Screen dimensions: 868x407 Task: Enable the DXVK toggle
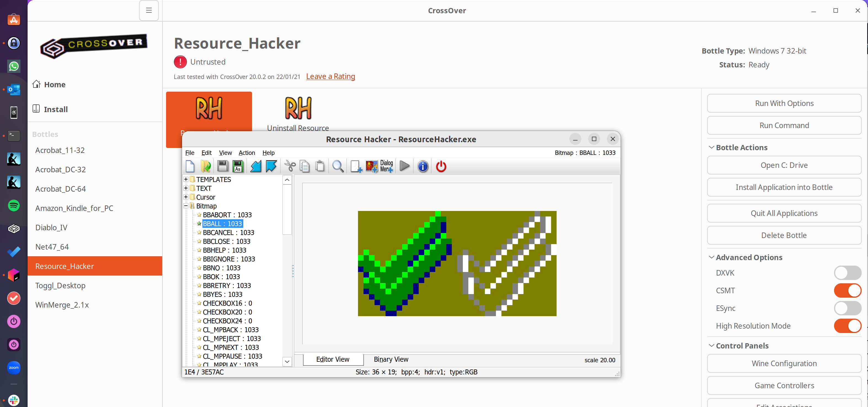847,273
